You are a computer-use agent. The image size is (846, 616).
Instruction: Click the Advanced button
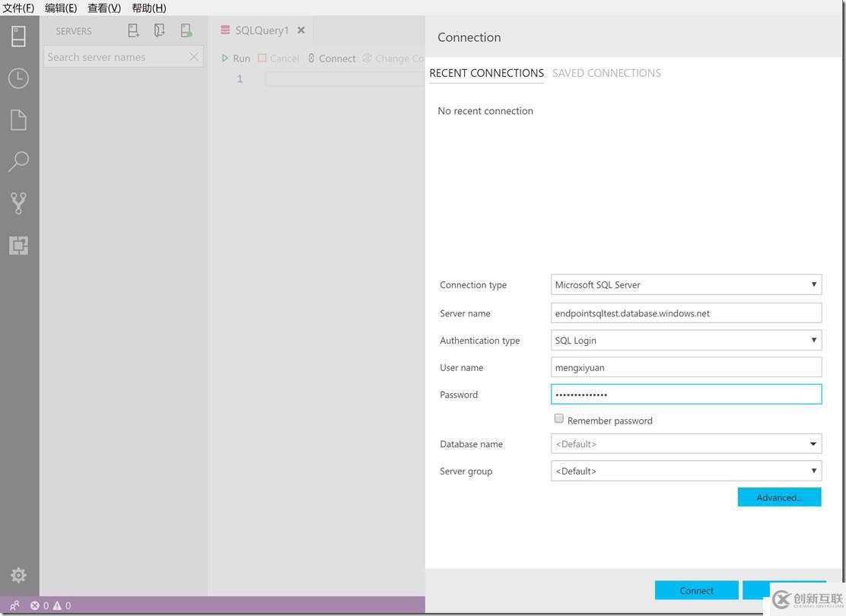[779, 497]
